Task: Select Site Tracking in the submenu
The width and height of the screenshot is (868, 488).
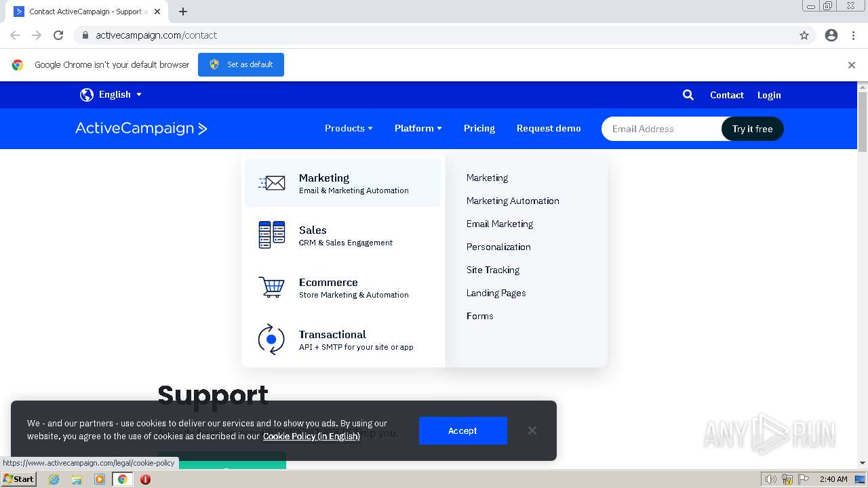Action: pos(493,270)
